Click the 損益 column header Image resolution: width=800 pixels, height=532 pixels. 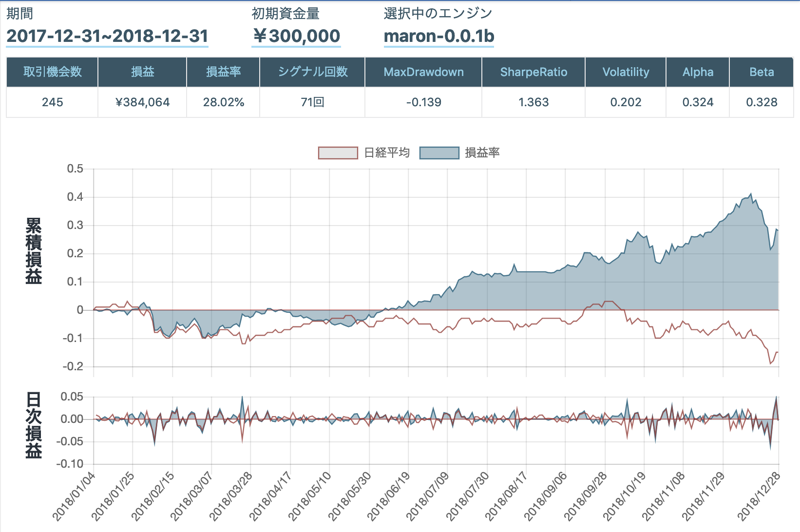click(142, 72)
